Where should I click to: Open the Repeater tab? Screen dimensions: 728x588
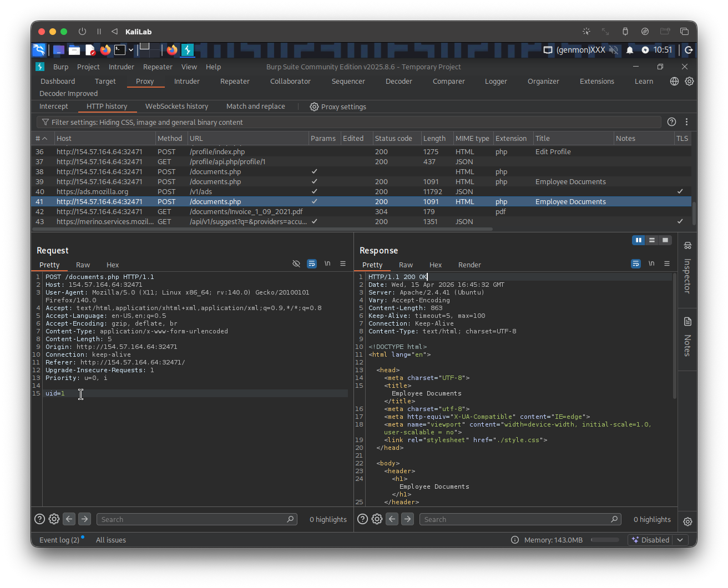pos(234,81)
